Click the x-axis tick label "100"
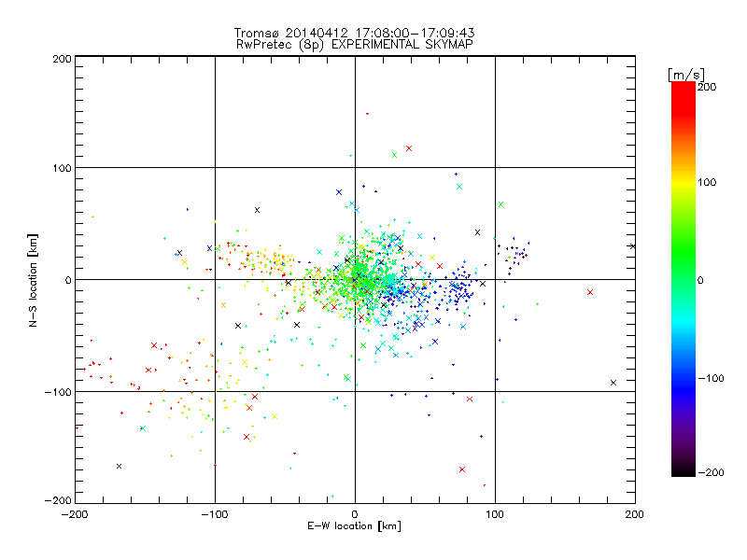 pyautogui.click(x=495, y=514)
